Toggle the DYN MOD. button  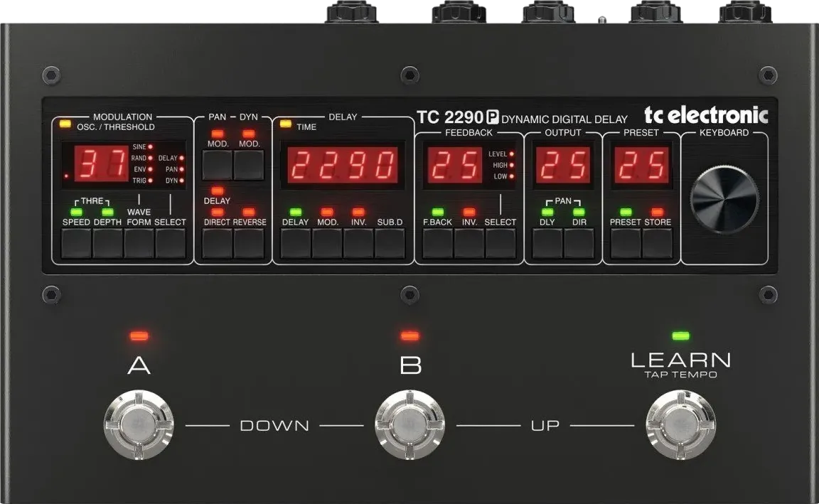[x=248, y=165]
